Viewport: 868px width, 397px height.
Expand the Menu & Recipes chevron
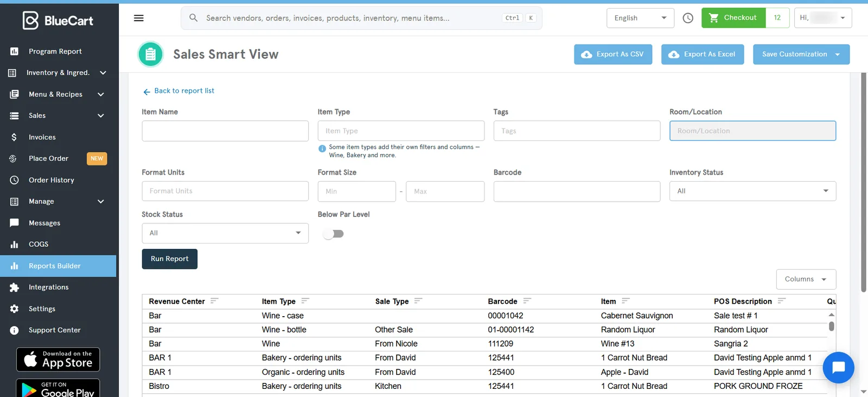click(x=101, y=94)
